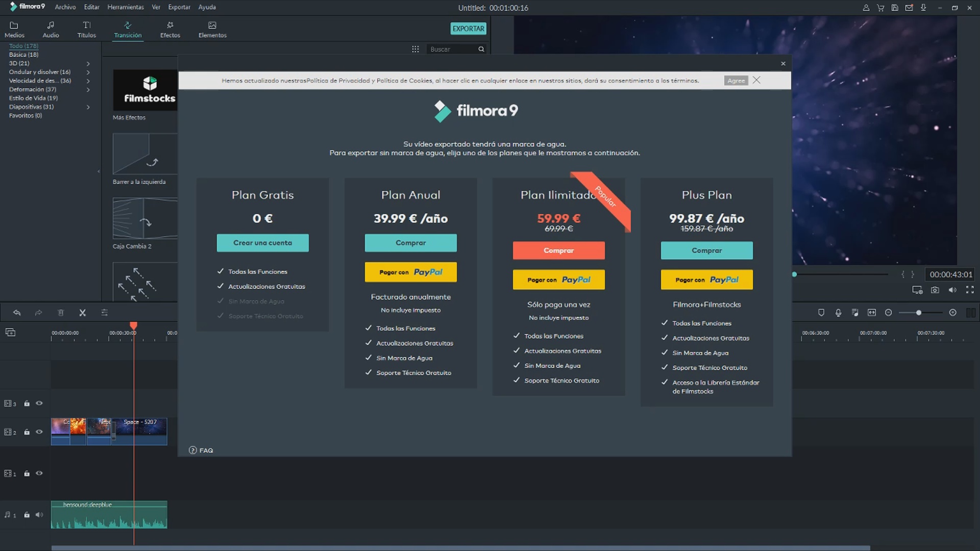Click the add track icon beside the timeline ruler
This screenshot has width=980, height=551.
click(x=10, y=333)
